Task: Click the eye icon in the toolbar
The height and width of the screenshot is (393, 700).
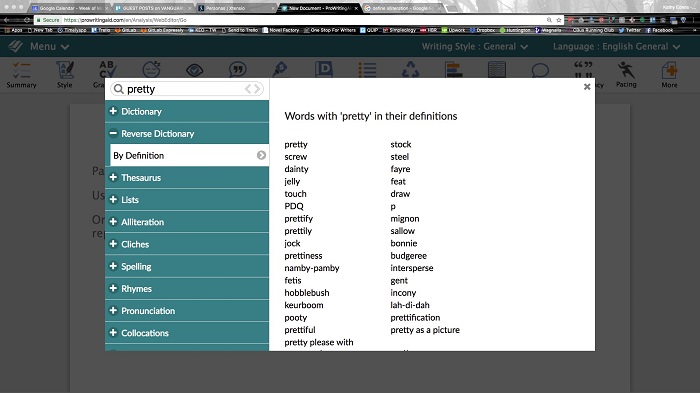Action: (194, 70)
